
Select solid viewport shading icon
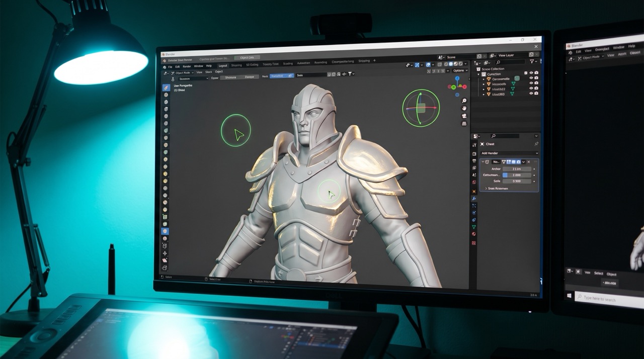click(x=451, y=64)
